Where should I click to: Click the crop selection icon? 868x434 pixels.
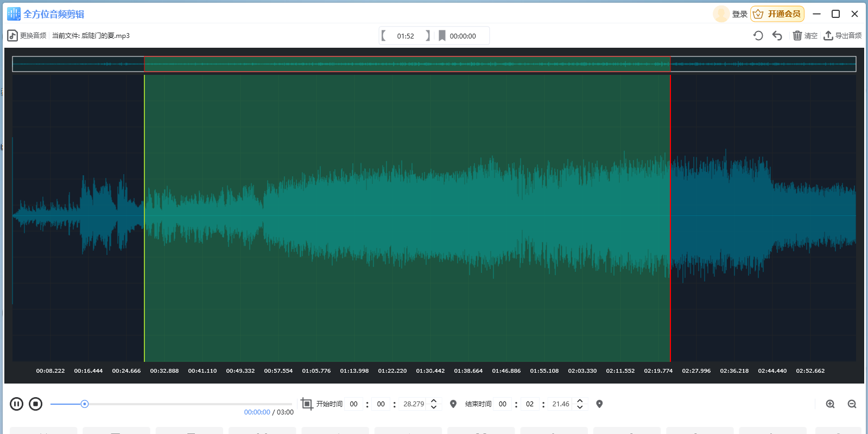[x=307, y=404]
